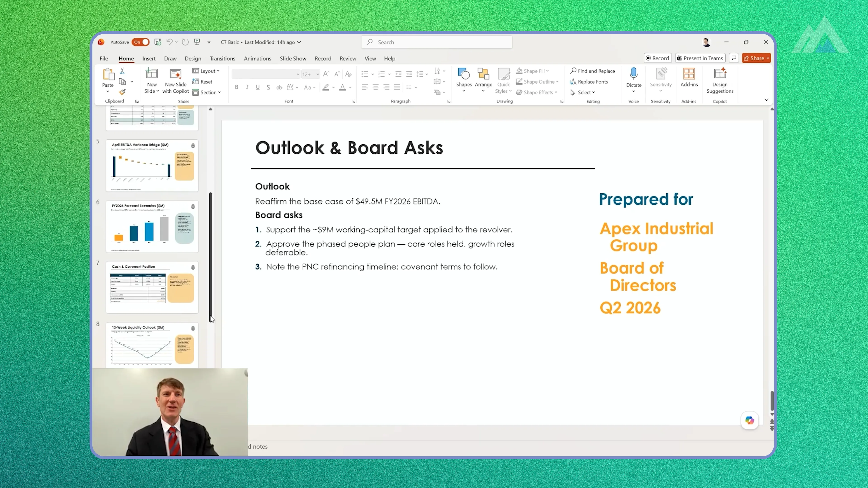Increase font size
The width and height of the screenshot is (868, 488).
[x=326, y=74]
